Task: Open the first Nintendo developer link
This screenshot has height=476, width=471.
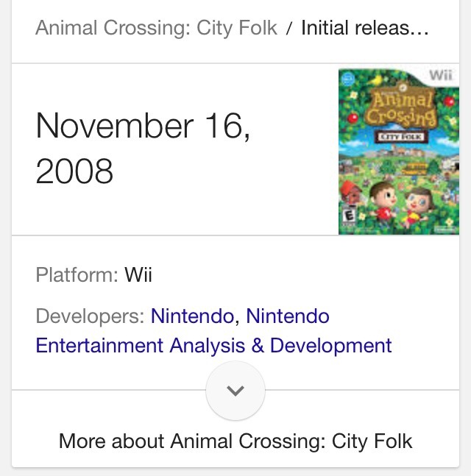Action: pyautogui.click(x=193, y=316)
